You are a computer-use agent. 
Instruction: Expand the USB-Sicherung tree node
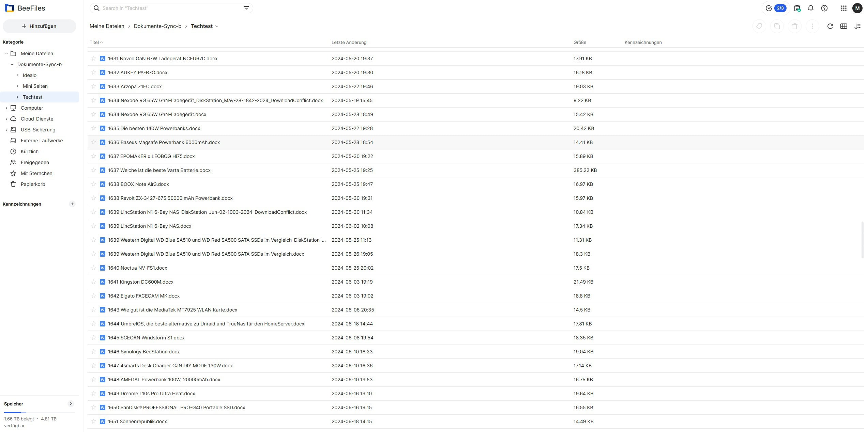[x=6, y=130]
